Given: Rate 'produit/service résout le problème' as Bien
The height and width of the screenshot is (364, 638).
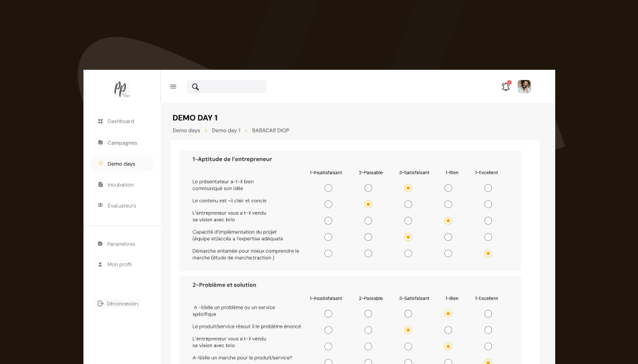Looking at the screenshot, I should pyautogui.click(x=448, y=330).
